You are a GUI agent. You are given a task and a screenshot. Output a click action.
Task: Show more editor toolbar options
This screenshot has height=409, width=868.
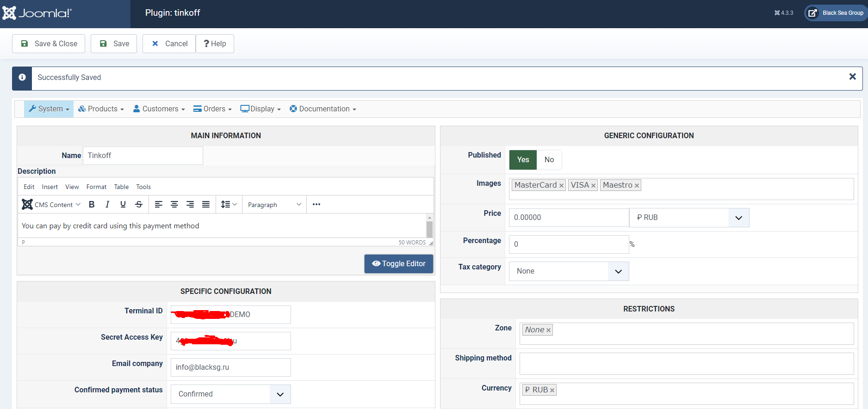coord(316,204)
